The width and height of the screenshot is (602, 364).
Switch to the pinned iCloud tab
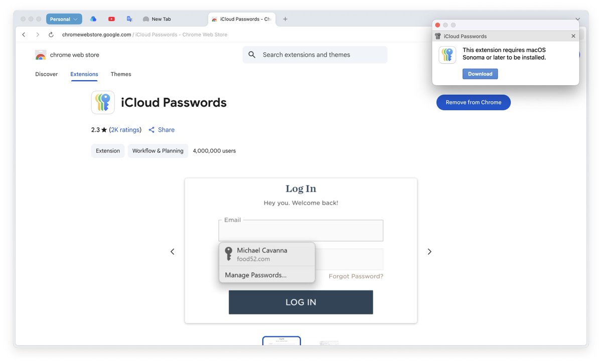click(x=93, y=19)
